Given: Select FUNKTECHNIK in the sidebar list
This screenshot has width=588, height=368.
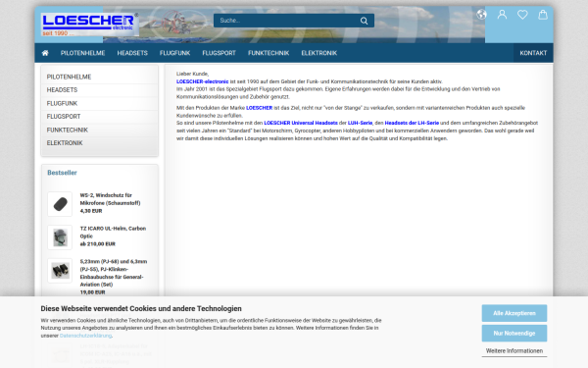Looking at the screenshot, I should click(x=99, y=130).
